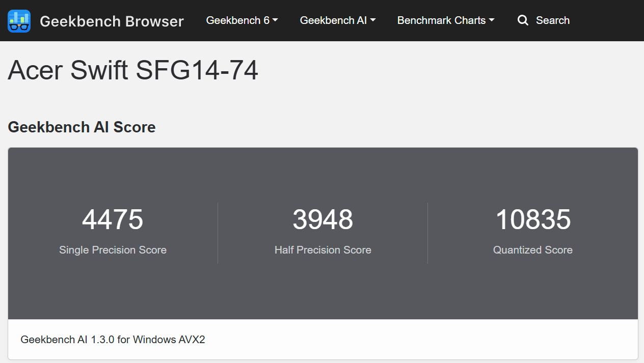Open the Search link in navbar
Viewport: 644px width, 363px height.
coord(553,20)
